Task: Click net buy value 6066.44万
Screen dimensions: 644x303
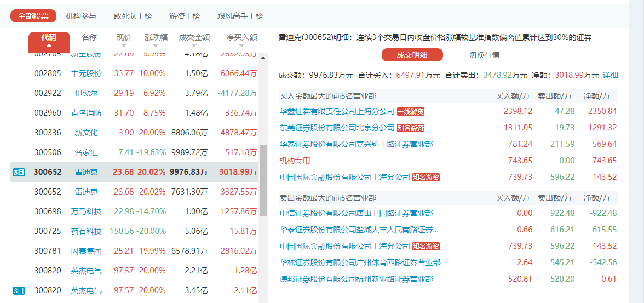Action: [239, 73]
